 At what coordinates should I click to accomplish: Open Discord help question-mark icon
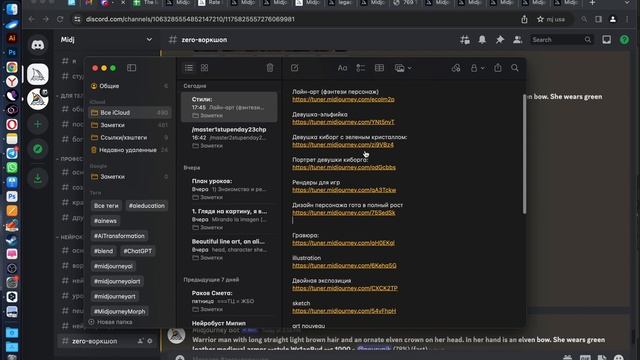click(624, 40)
